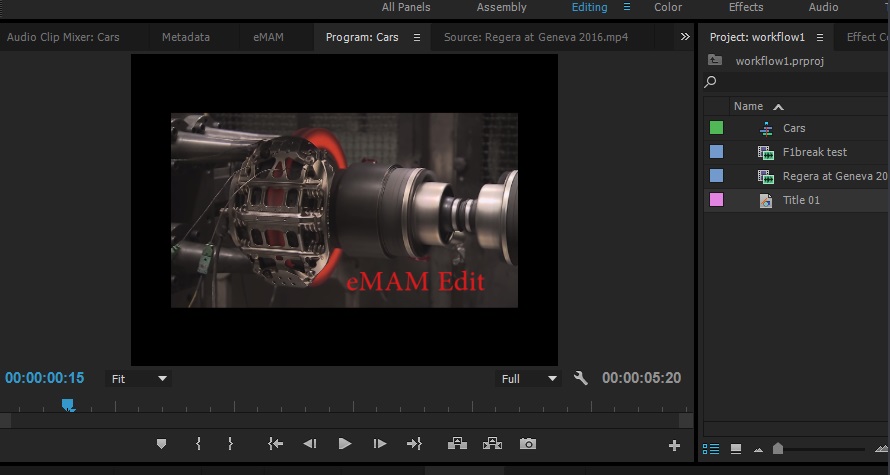
Task: Open the Button Editor plus icon
Action: [674, 445]
